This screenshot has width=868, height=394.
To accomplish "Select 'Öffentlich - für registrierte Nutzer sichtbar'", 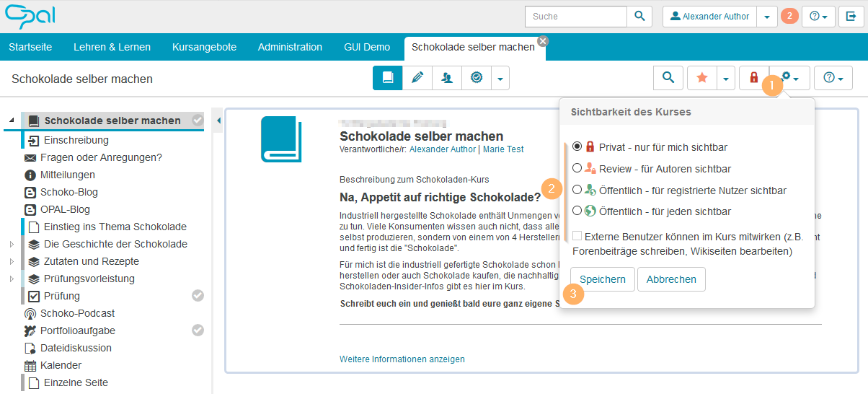I will tap(577, 190).
